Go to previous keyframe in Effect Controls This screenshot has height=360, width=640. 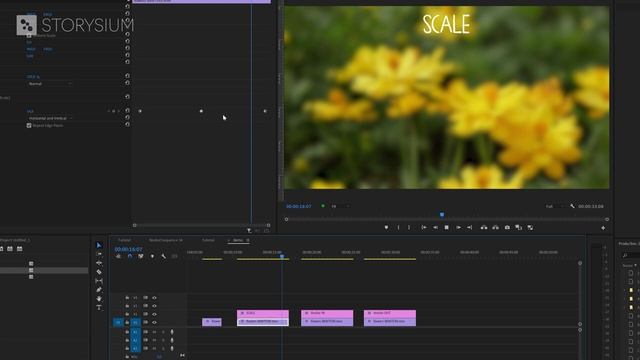point(109,111)
